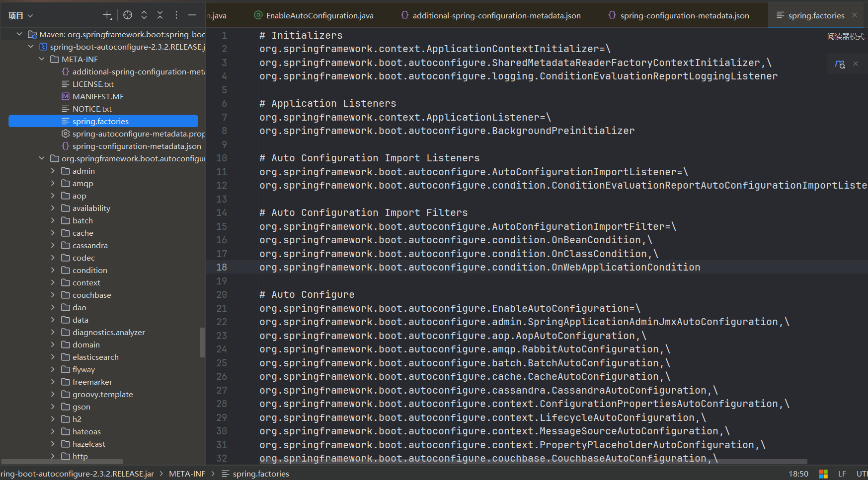Image resolution: width=868 pixels, height=480 pixels.
Task: Click line number 18 in the gutter
Action: tap(222, 267)
